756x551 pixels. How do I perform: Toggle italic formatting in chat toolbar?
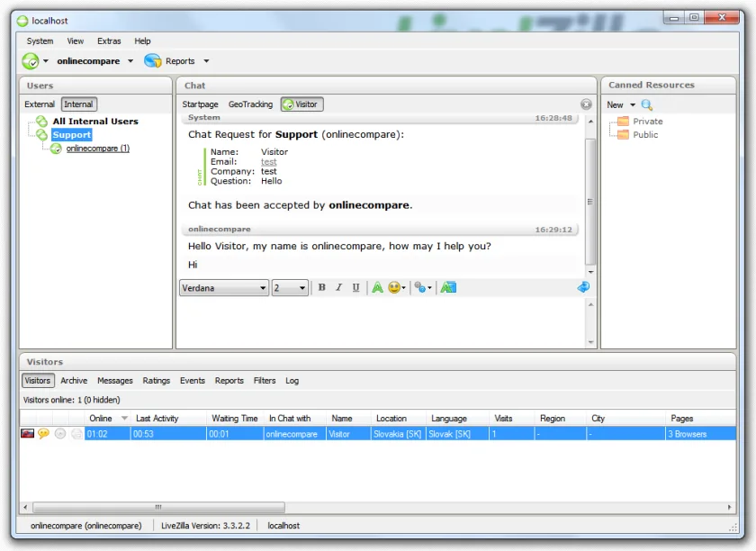pos(339,287)
